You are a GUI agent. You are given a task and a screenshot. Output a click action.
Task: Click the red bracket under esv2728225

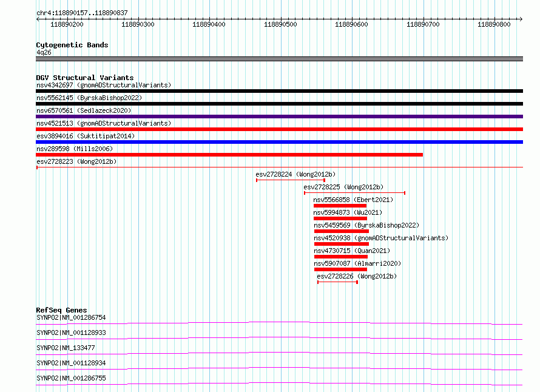point(355,193)
